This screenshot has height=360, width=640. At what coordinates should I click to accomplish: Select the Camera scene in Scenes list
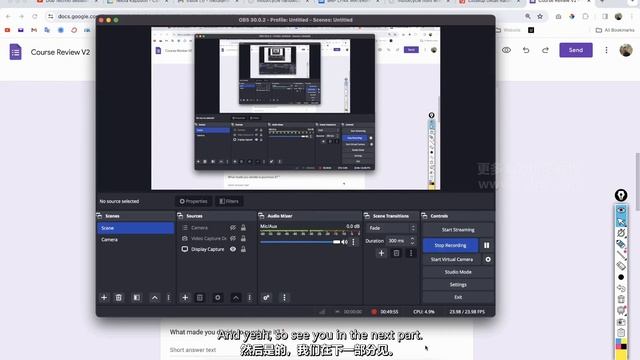pos(136,240)
